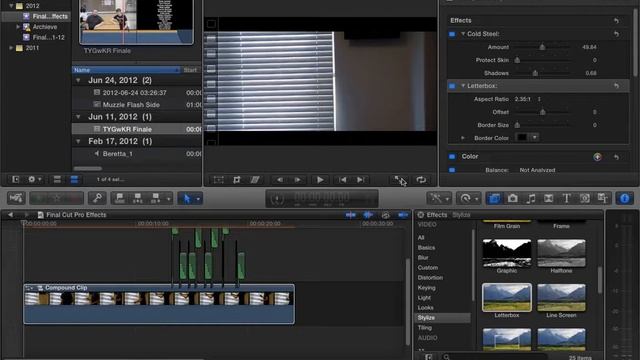640x360 pixels.
Task: Click the Shadows slider handle
Action: (x=535, y=73)
